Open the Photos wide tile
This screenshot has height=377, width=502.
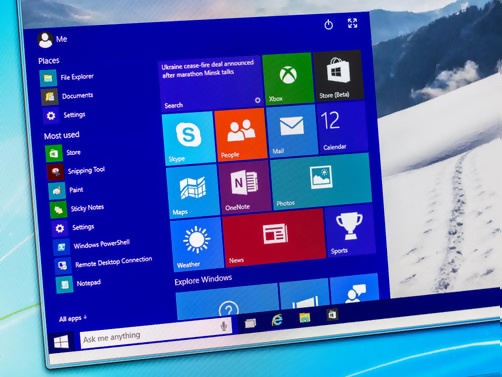pos(321,182)
